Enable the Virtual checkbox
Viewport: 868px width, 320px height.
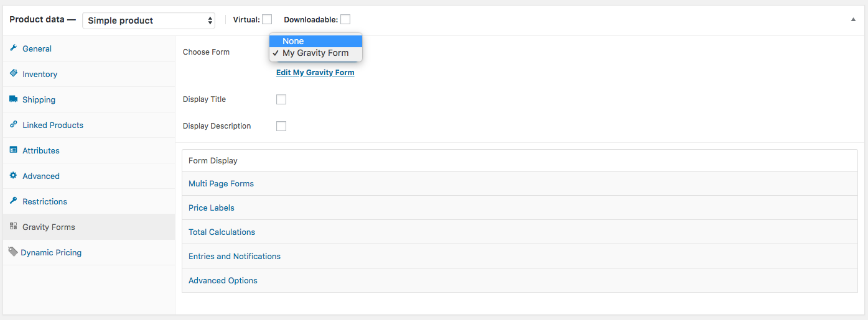tap(267, 20)
